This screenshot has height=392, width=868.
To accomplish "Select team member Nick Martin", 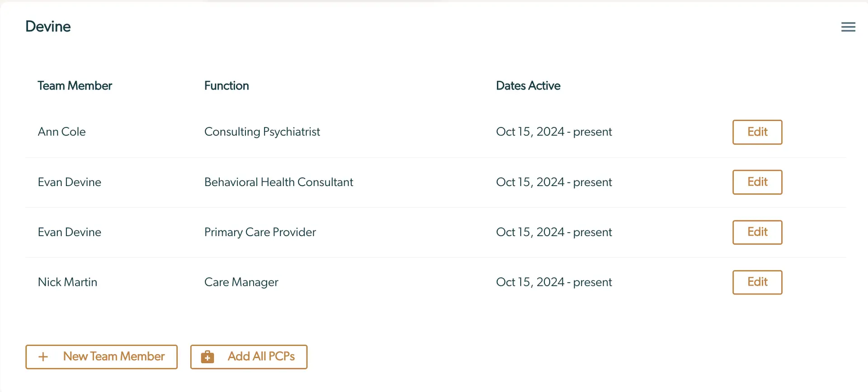I will point(67,282).
